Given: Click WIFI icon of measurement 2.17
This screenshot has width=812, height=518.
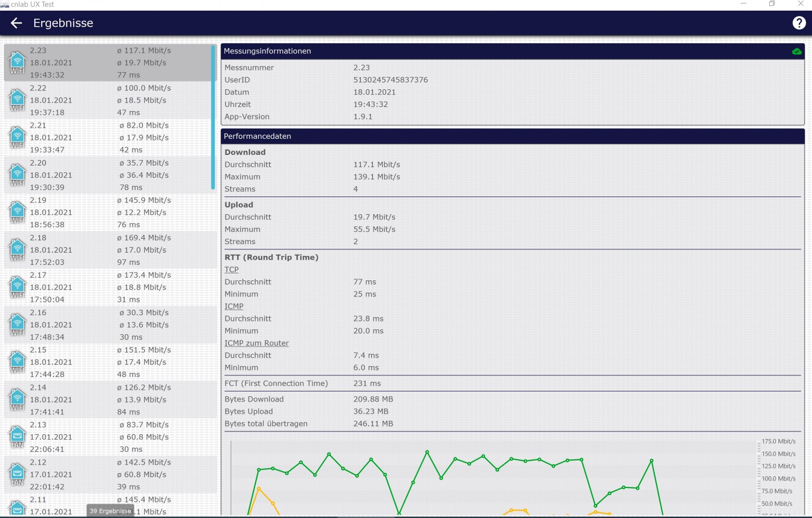Looking at the screenshot, I should (x=17, y=287).
